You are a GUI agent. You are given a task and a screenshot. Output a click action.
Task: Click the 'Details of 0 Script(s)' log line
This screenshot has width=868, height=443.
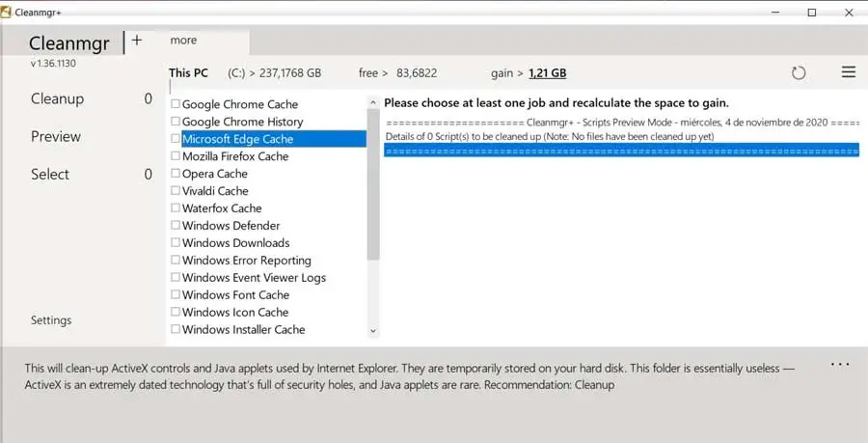click(550, 136)
